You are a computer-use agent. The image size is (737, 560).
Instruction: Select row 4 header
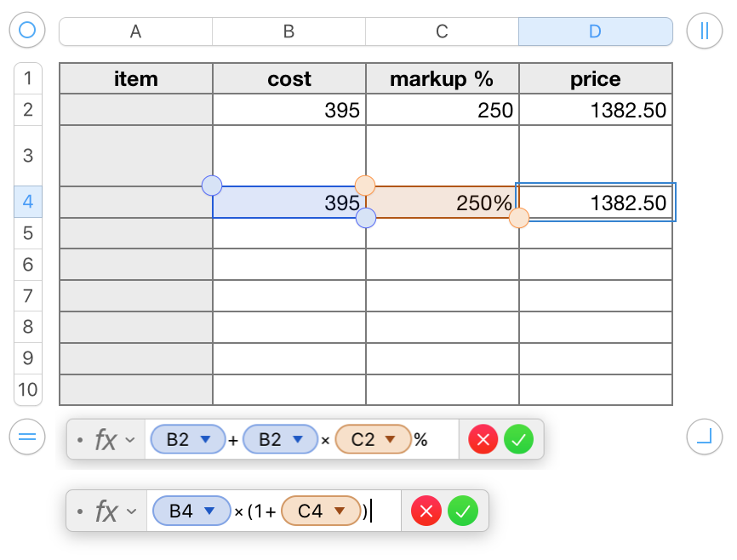[x=27, y=203]
